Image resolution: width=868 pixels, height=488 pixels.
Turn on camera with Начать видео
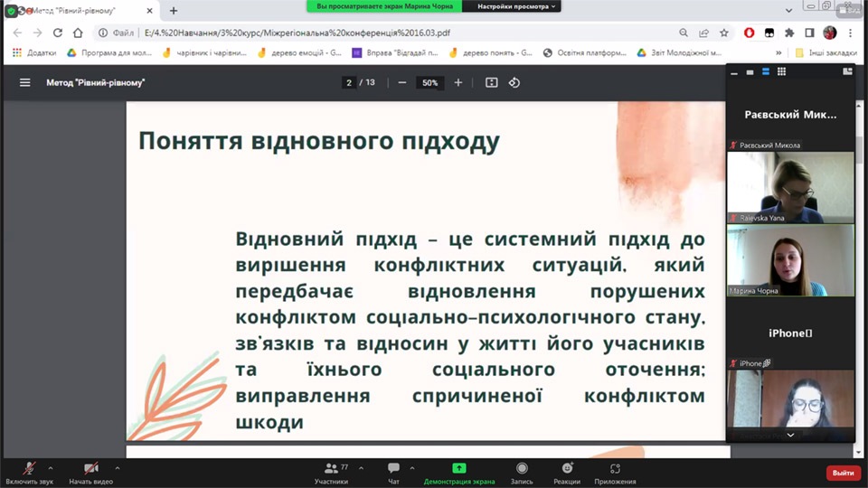pyautogui.click(x=91, y=472)
